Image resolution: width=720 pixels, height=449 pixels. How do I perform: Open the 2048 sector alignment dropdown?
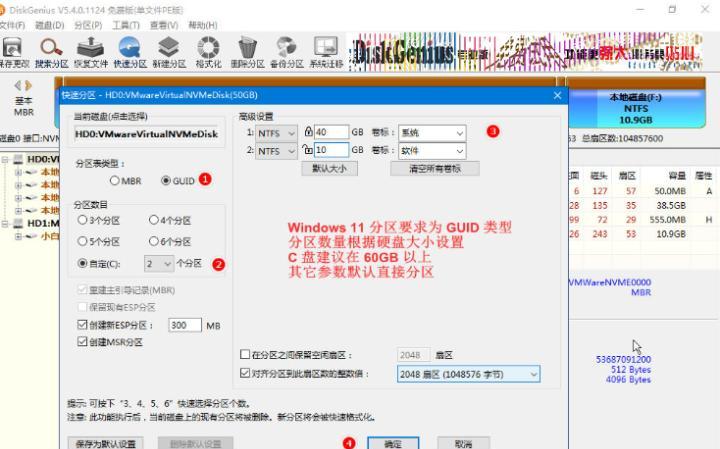[x=468, y=374]
